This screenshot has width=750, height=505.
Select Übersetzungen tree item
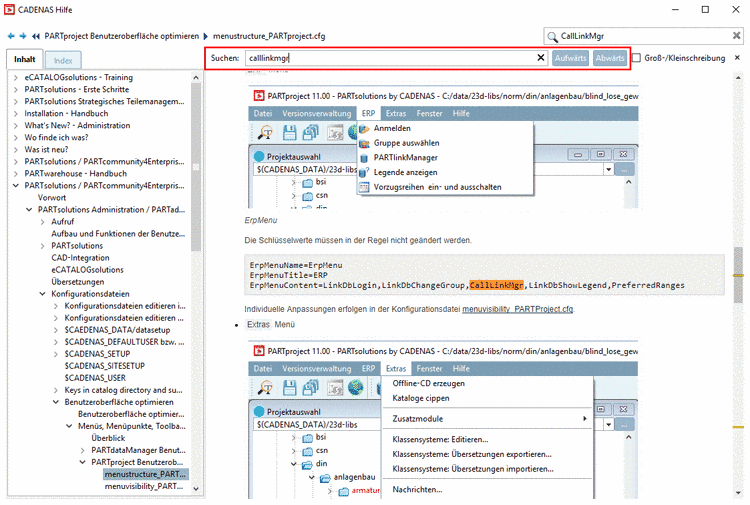78,282
